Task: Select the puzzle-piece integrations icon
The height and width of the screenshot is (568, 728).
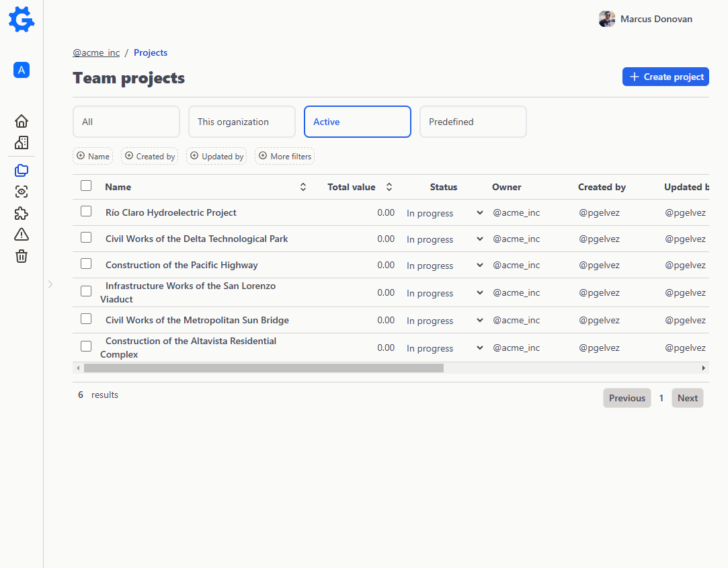Action: click(21, 213)
